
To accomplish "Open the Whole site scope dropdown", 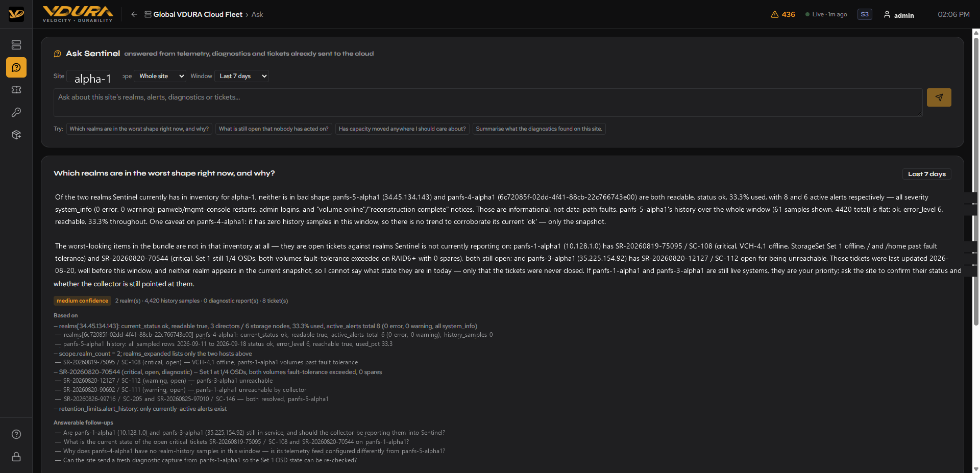I will (160, 76).
